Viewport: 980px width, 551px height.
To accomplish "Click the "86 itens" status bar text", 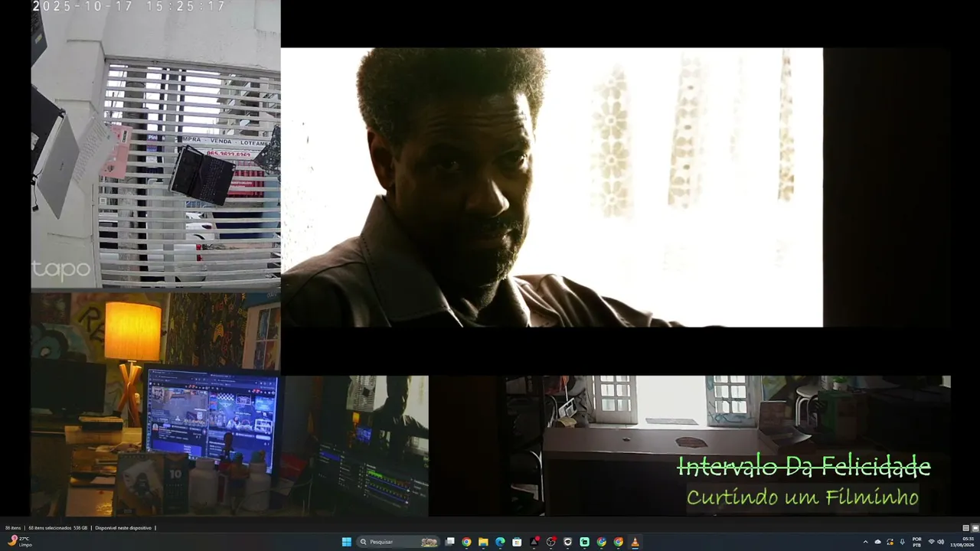I will [x=13, y=528].
